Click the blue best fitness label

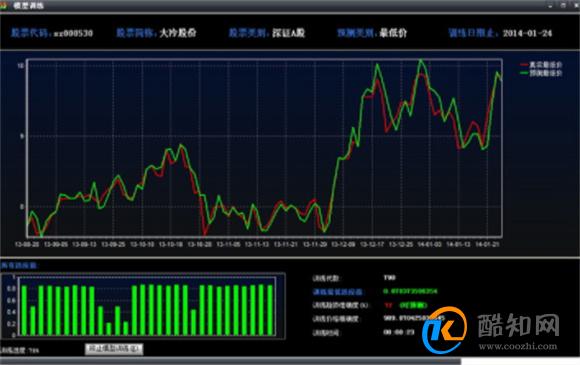click(x=337, y=292)
